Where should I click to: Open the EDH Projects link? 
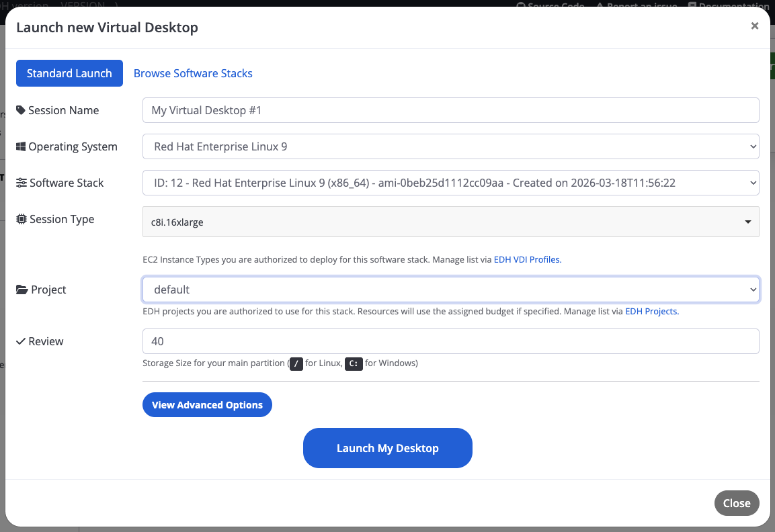(651, 312)
